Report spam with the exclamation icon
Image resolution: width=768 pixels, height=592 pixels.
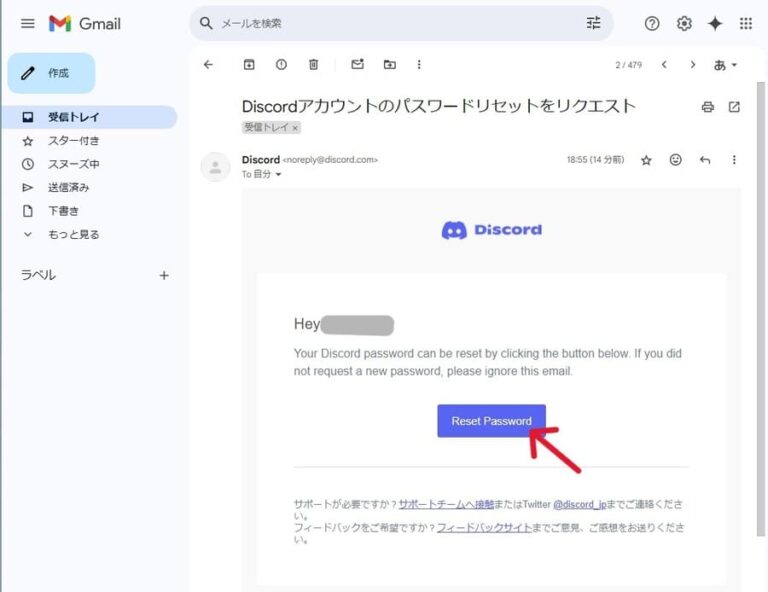(281, 65)
